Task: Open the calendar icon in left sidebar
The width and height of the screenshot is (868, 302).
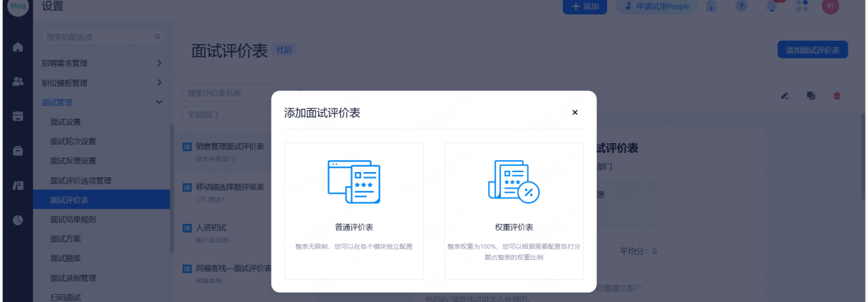Action: coord(18,116)
